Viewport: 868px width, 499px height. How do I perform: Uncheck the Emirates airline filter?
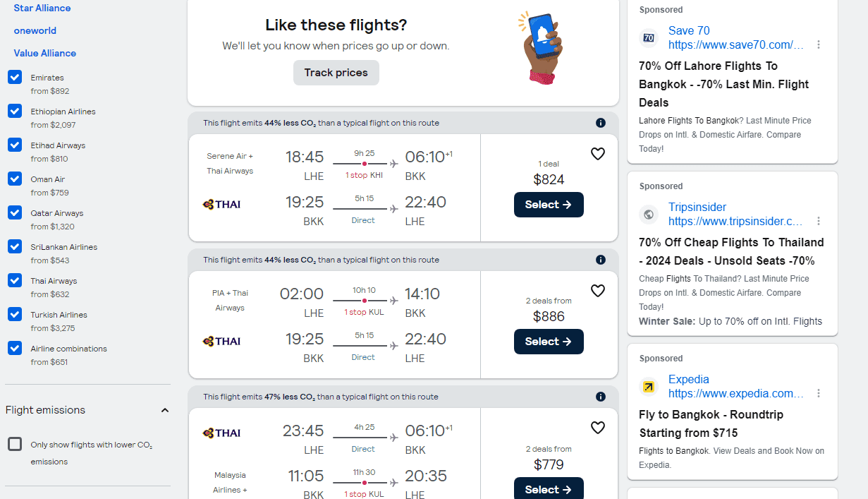pyautogui.click(x=15, y=77)
